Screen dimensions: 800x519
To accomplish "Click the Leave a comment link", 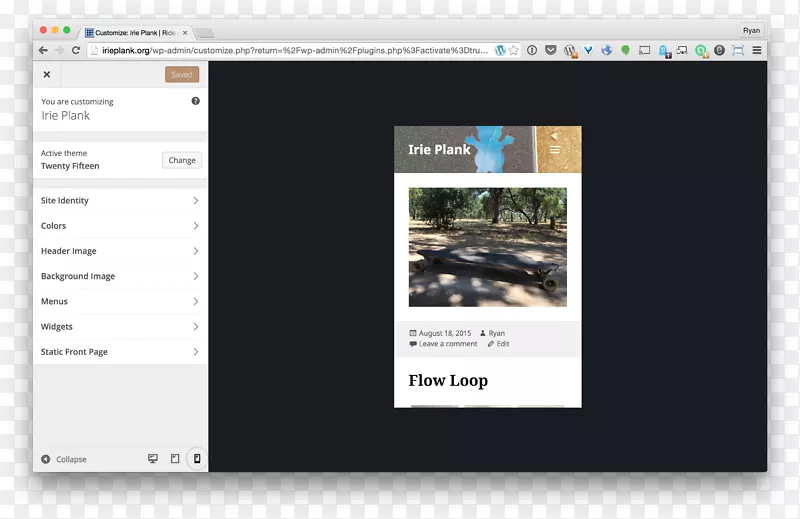I will pos(447,344).
